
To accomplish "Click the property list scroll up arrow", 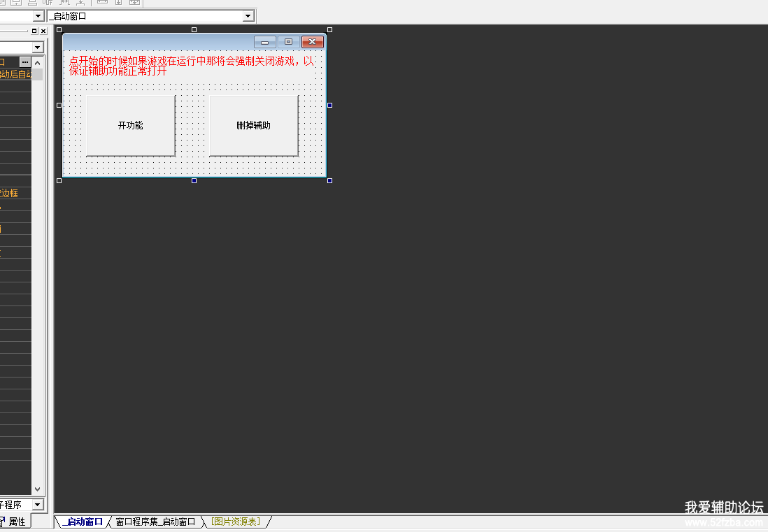I will tap(37, 63).
